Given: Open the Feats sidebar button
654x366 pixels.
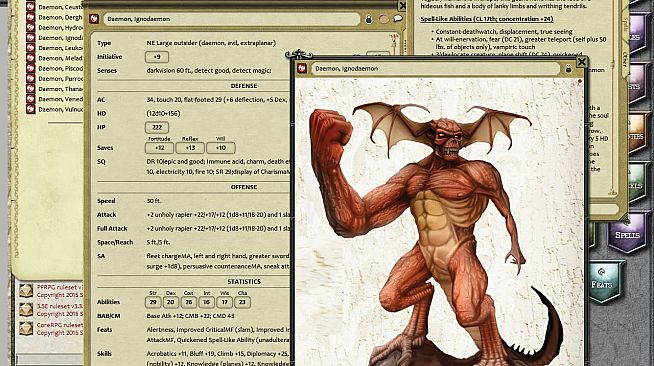Looking at the screenshot, I should pyautogui.click(x=602, y=283).
